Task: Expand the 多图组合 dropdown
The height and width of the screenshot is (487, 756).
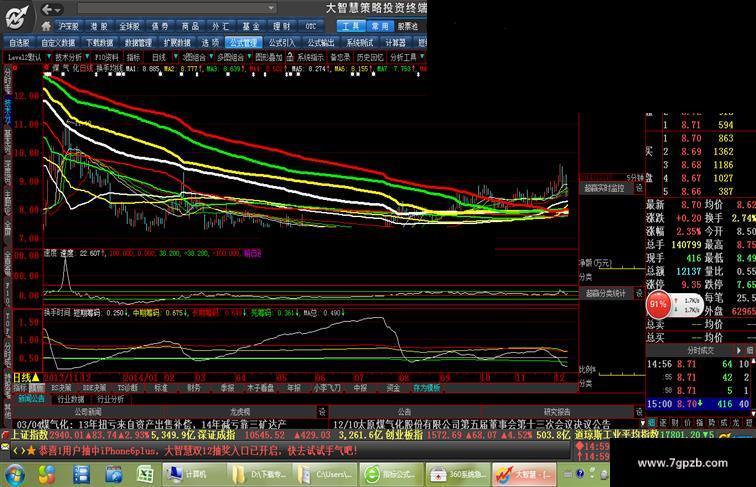Action: pyautogui.click(x=249, y=57)
